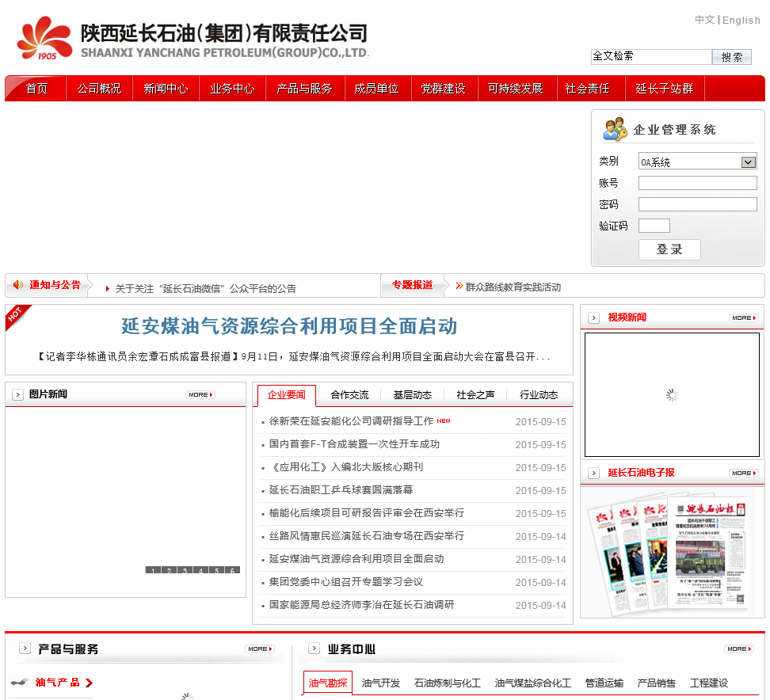Open 首页 in the main navigation
Image resolution: width=770 pixels, height=700 pixels.
(36, 89)
